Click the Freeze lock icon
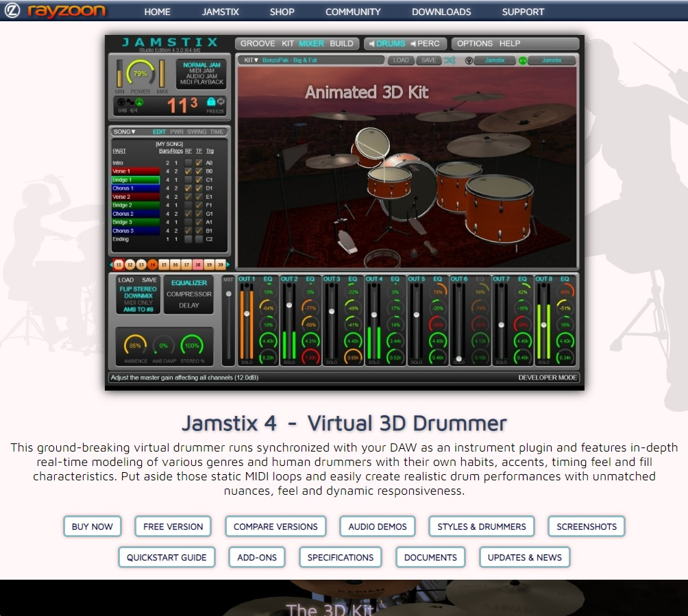 (x=211, y=101)
